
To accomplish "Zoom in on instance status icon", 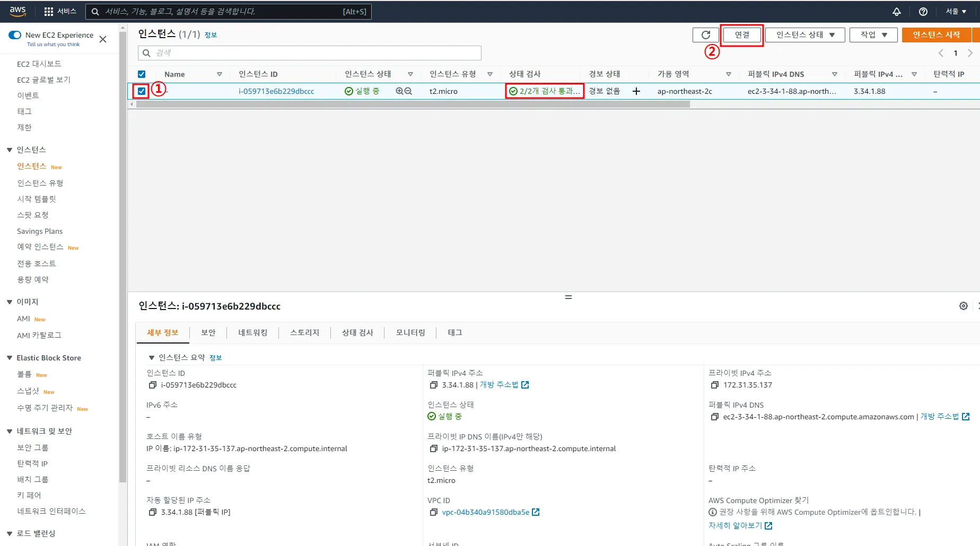I will pyautogui.click(x=399, y=91).
